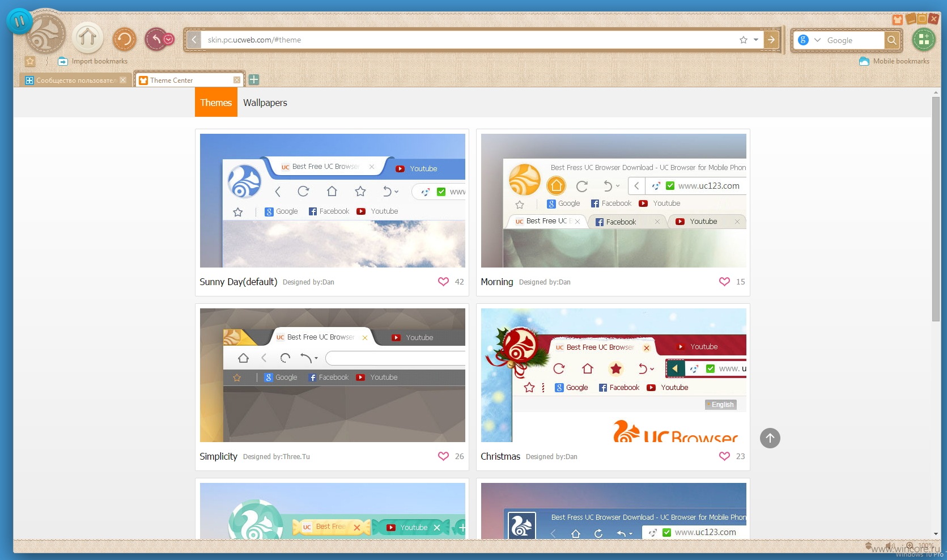
Task: Switch to the Wallpapers page tab
Action: coord(265,103)
